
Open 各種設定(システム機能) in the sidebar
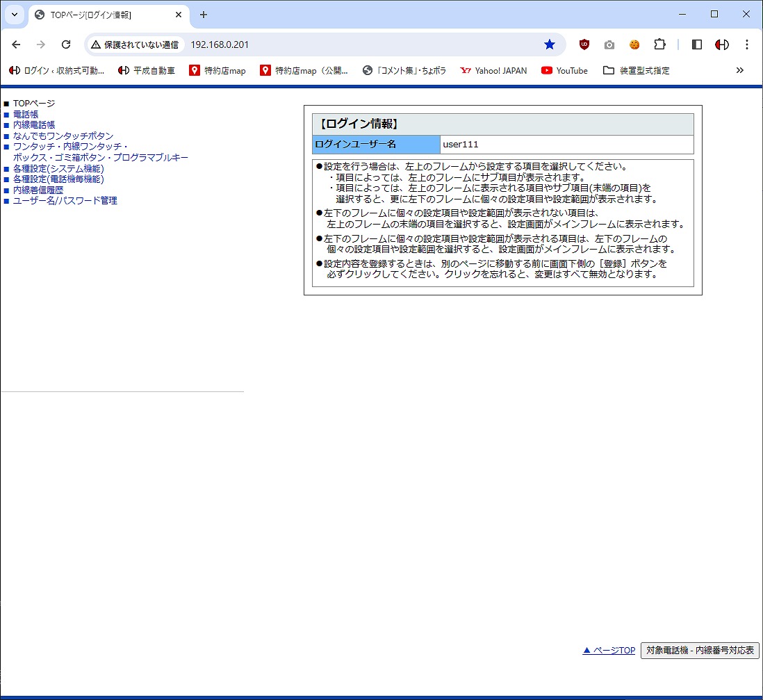[58, 168]
